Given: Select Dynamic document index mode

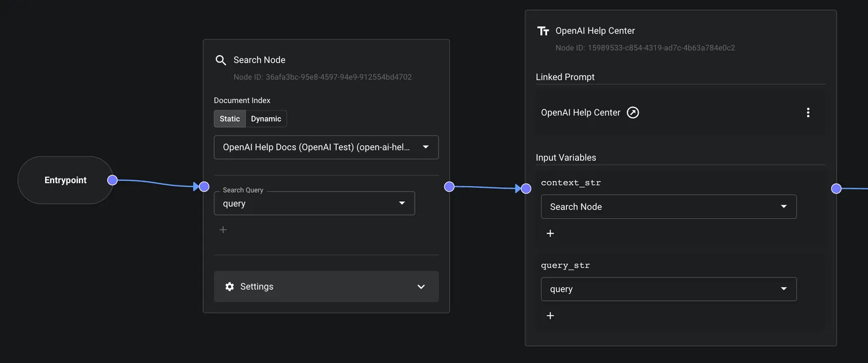Looking at the screenshot, I should click(x=266, y=119).
